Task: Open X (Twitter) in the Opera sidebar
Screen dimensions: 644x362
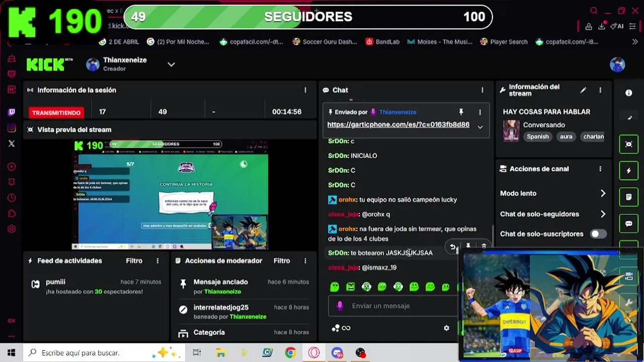Action: pos(12,144)
